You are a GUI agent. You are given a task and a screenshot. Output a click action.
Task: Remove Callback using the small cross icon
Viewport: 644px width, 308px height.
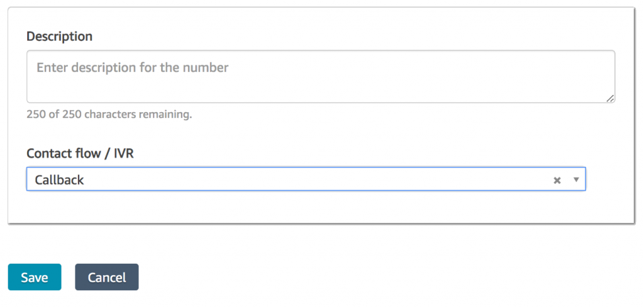click(557, 180)
